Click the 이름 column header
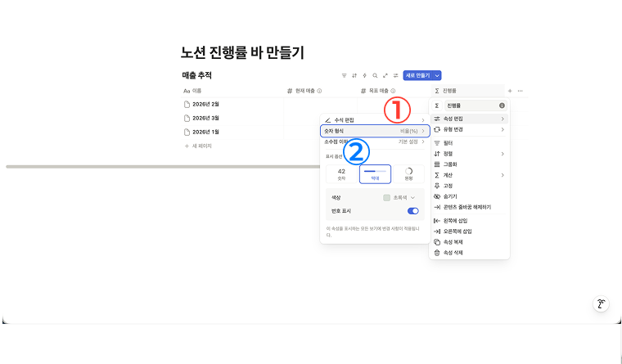622x364 pixels. [x=232, y=91]
